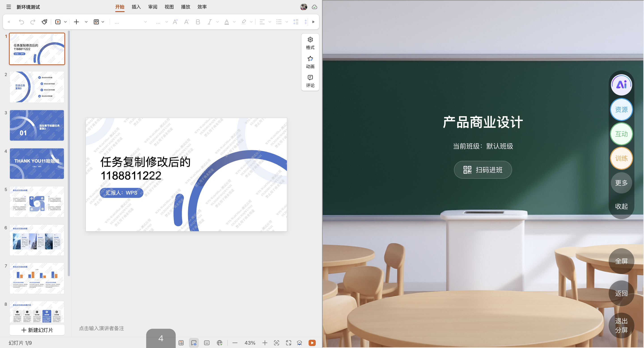Start slideshow with the orange play button

pos(312,343)
